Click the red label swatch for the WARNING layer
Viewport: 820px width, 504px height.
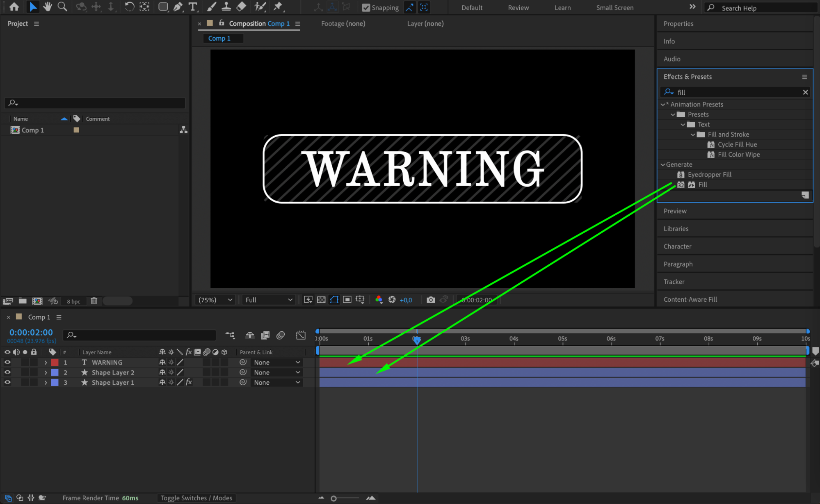point(55,362)
